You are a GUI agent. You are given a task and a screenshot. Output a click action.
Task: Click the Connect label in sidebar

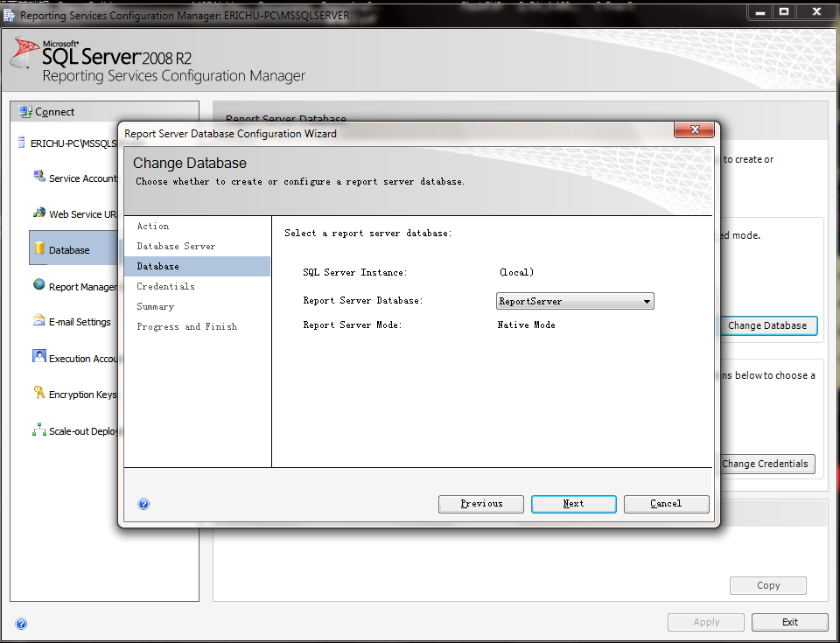(54, 112)
